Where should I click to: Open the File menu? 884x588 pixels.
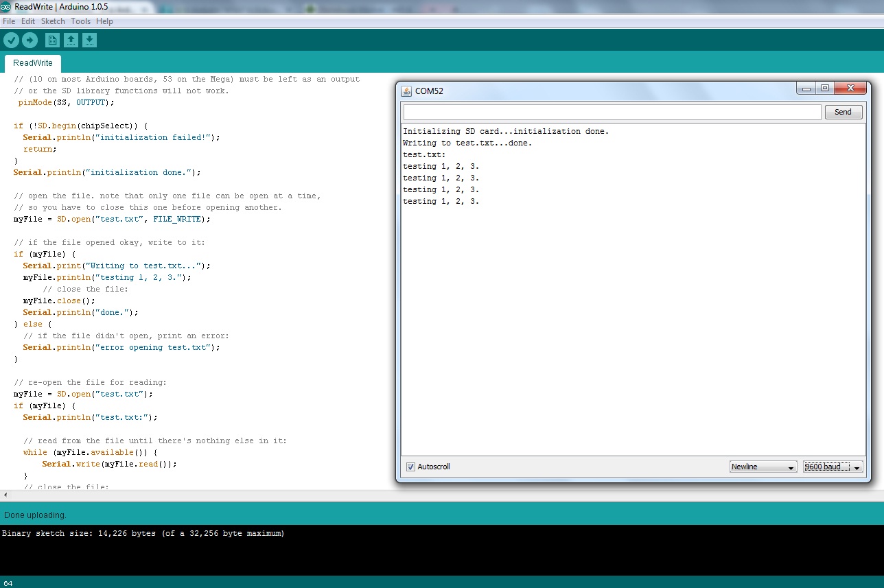pos(9,21)
